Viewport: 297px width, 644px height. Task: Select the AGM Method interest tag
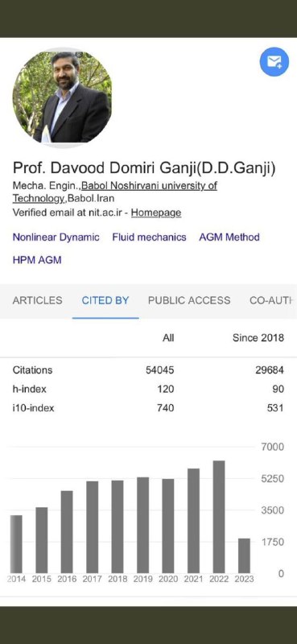click(229, 237)
